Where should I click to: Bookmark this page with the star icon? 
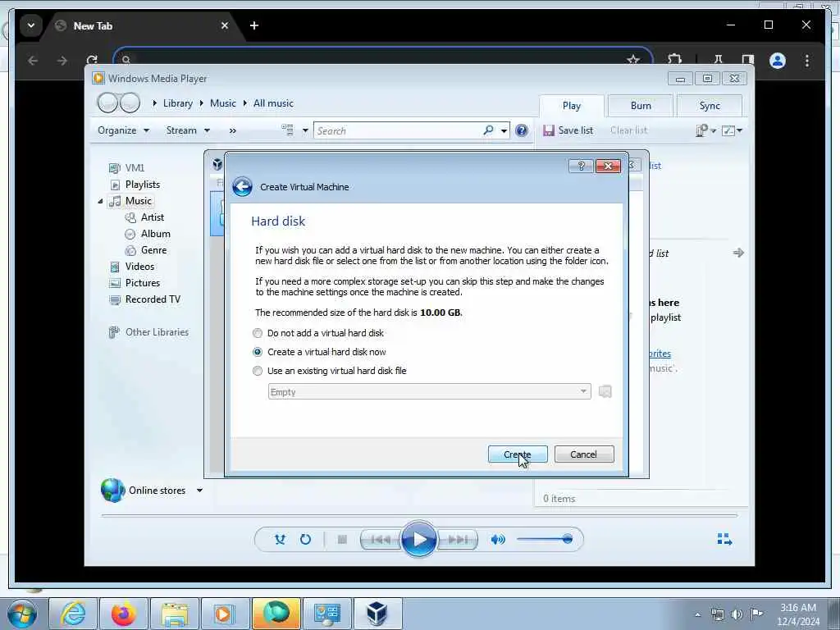coord(633,59)
